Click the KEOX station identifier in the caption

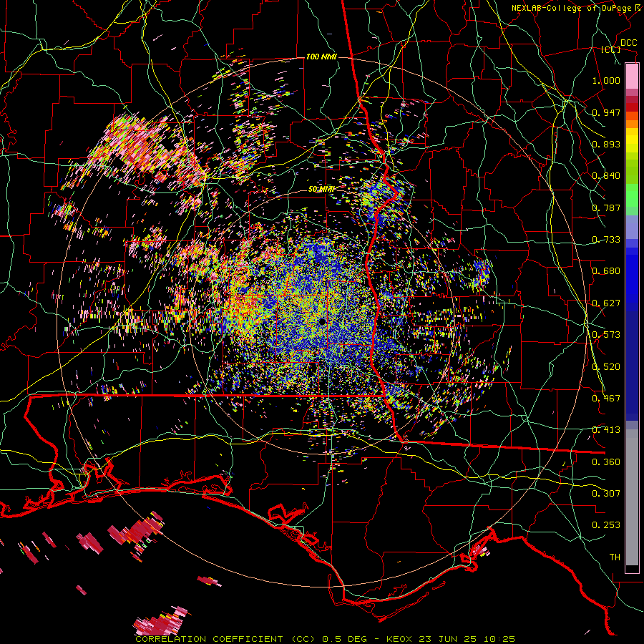tap(399, 639)
